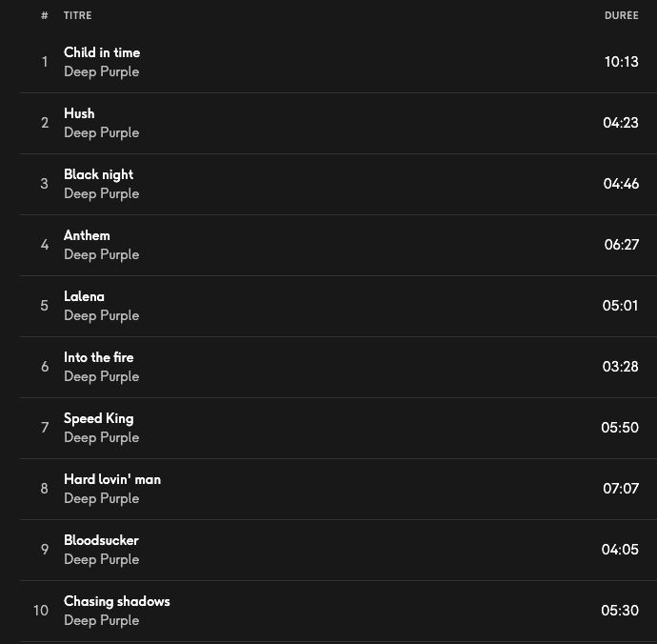
Task: Click the Anthem song title
Action: point(87,235)
